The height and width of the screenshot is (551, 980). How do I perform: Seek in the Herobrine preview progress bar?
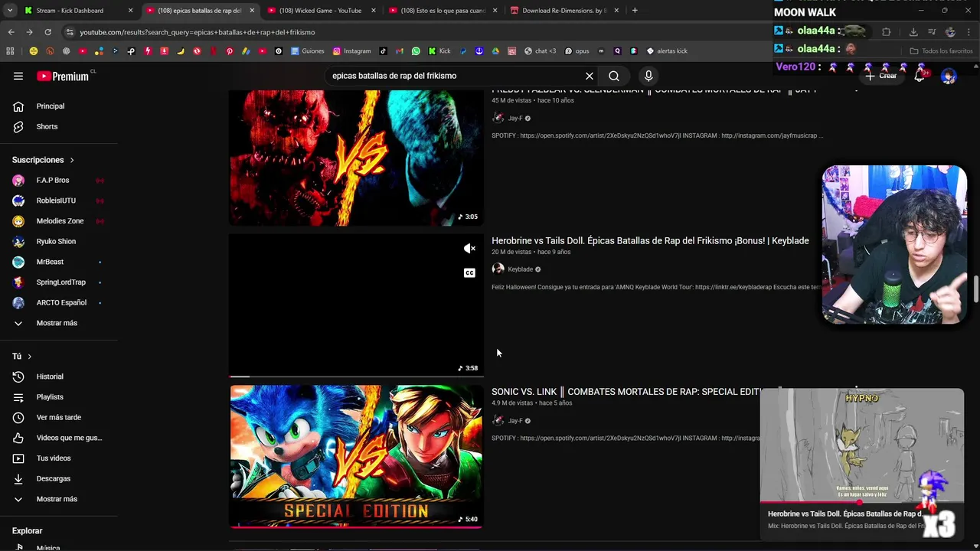(356, 376)
